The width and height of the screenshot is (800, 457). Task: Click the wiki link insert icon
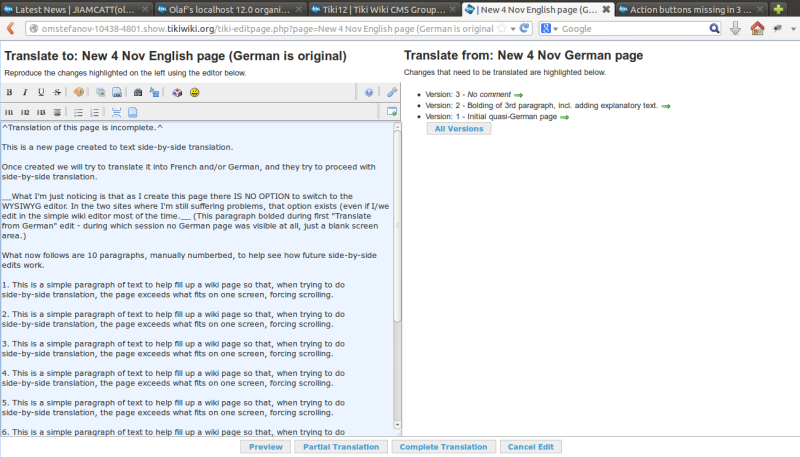click(x=101, y=92)
